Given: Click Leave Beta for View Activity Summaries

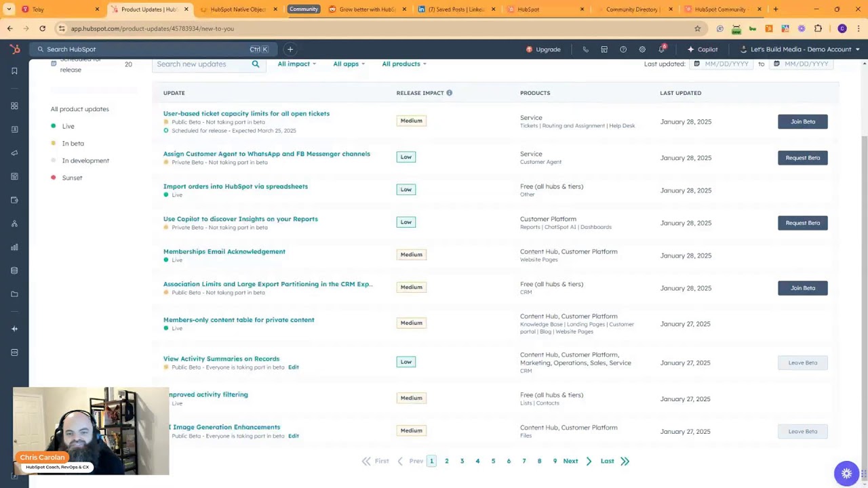Looking at the screenshot, I should pos(802,363).
